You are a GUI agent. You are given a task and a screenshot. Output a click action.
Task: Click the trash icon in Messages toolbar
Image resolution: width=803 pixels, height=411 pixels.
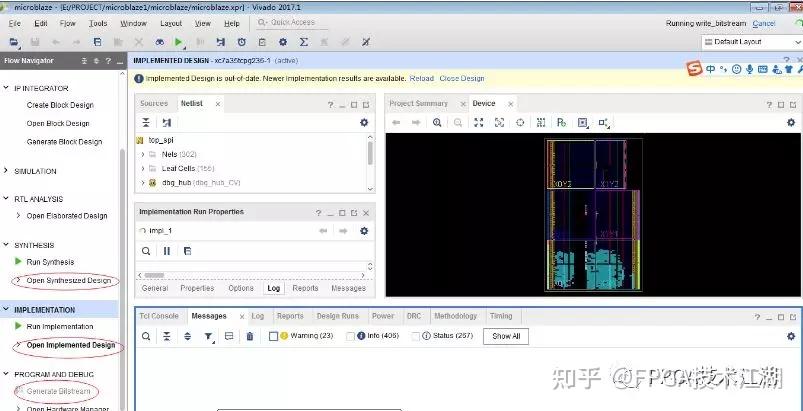(250, 336)
